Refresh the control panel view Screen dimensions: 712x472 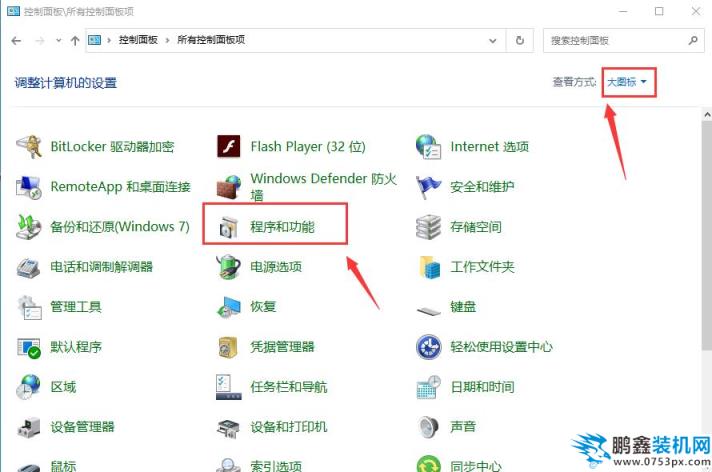tap(520, 40)
